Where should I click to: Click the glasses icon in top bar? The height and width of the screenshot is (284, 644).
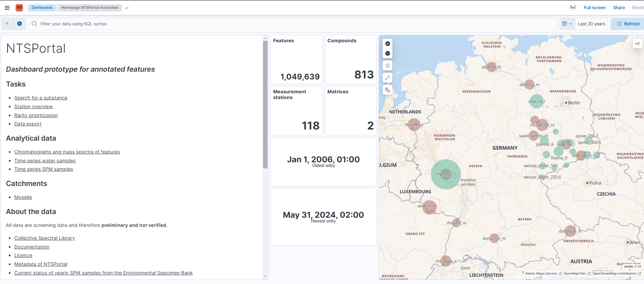tap(573, 7)
